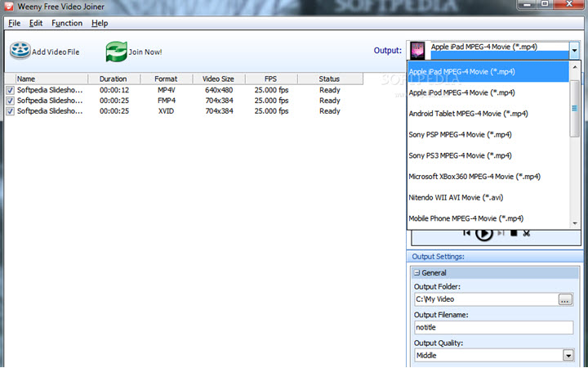The width and height of the screenshot is (588, 368).
Task: Click the FPS column header
Action: 271,79
